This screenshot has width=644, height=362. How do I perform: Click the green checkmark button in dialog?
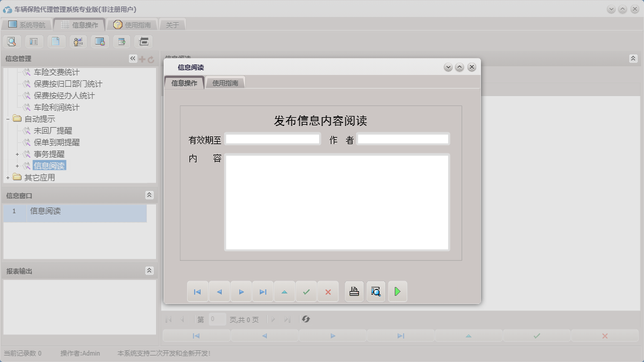coord(306,292)
